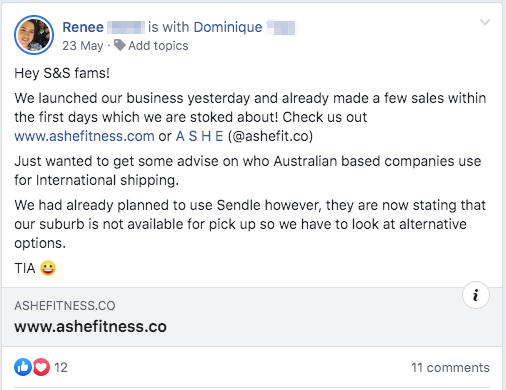Click the Renee profile name link
Image resolution: width=506 pixels, height=390 pixels.
point(83,27)
